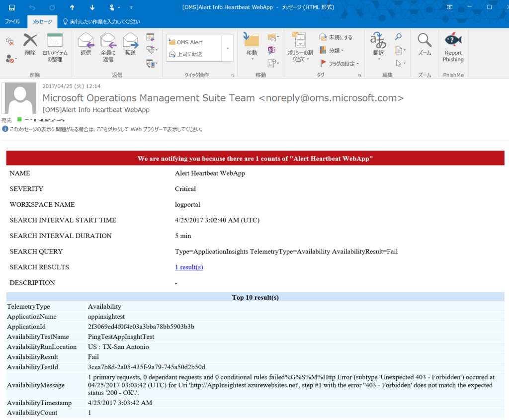Viewport: 509px width, 420px height.
Task: Open the Related items dropdown icon
Action: click(400, 50)
